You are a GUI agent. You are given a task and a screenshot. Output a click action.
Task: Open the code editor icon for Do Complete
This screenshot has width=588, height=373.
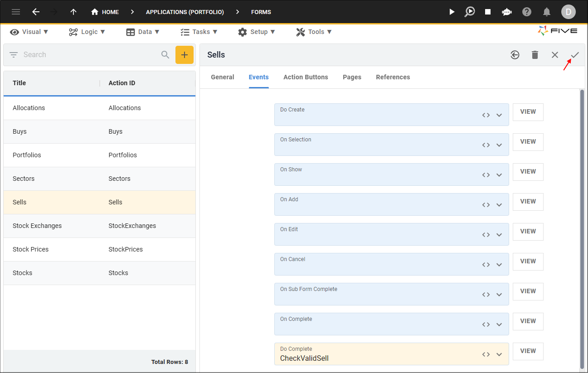(x=486, y=354)
